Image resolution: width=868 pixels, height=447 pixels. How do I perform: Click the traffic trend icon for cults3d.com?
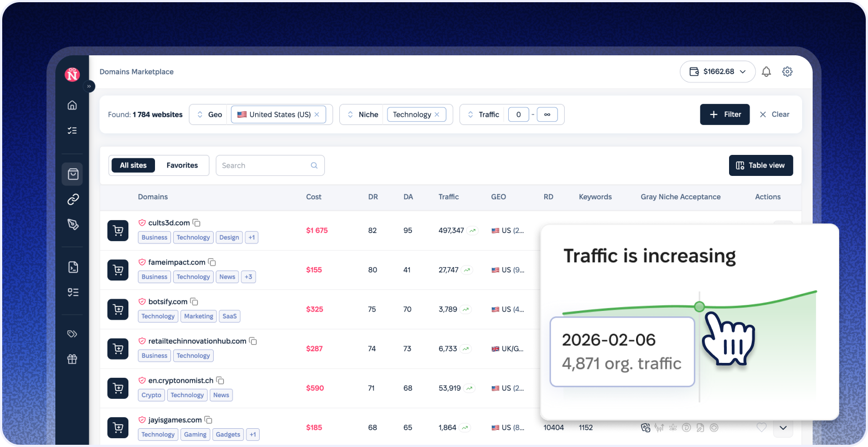(472, 231)
